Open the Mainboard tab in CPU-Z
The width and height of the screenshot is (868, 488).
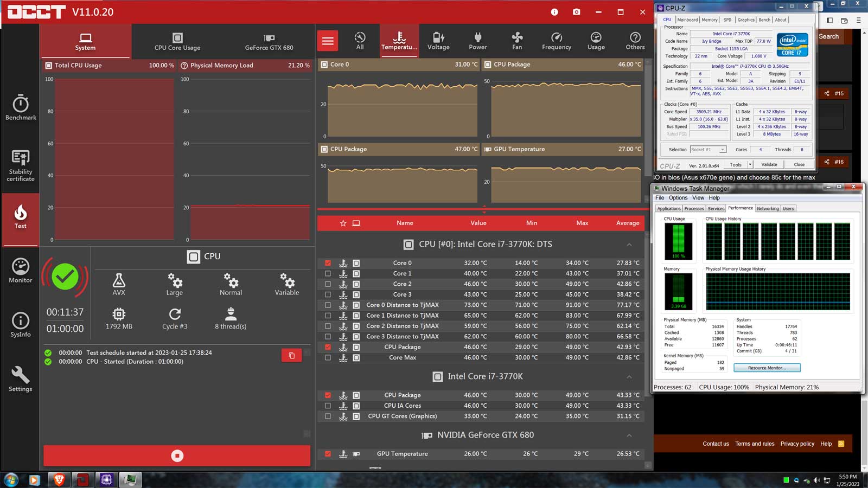pos(687,20)
